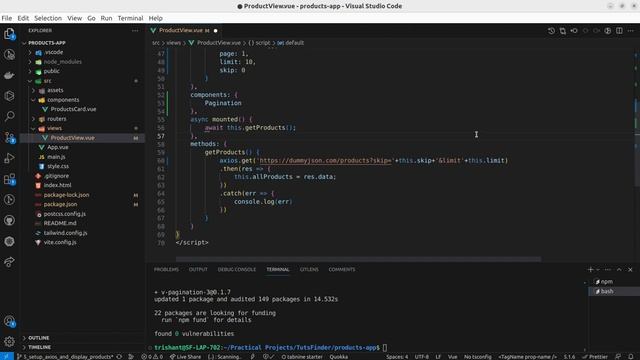Click the remote window indicator in status bar
The image size is (640, 360).
coord(7,357)
